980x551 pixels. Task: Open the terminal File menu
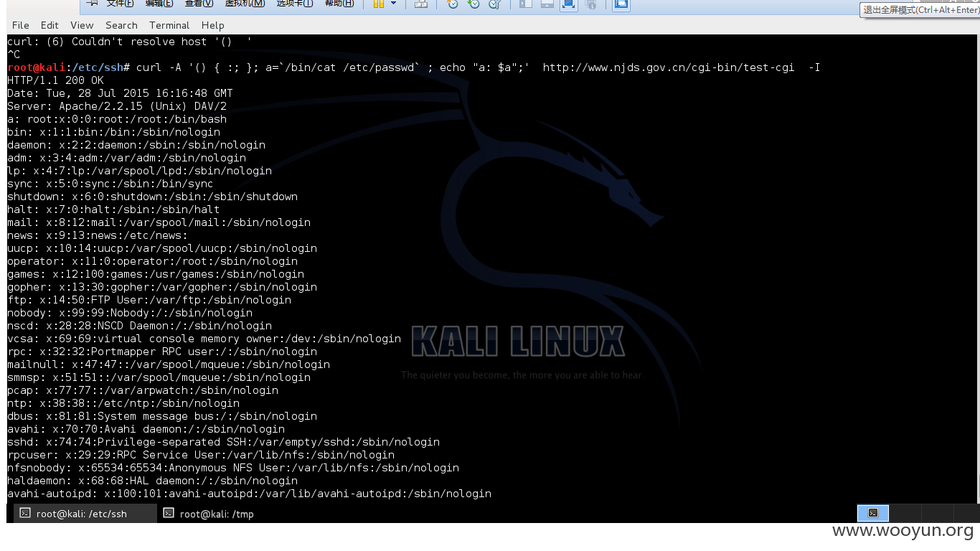coord(20,25)
